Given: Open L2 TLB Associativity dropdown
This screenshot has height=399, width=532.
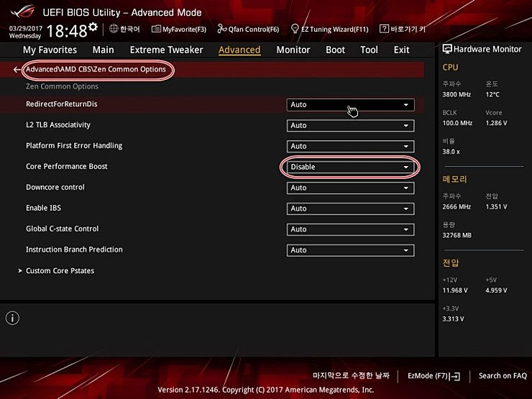Looking at the screenshot, I should (x=351, y=126).
